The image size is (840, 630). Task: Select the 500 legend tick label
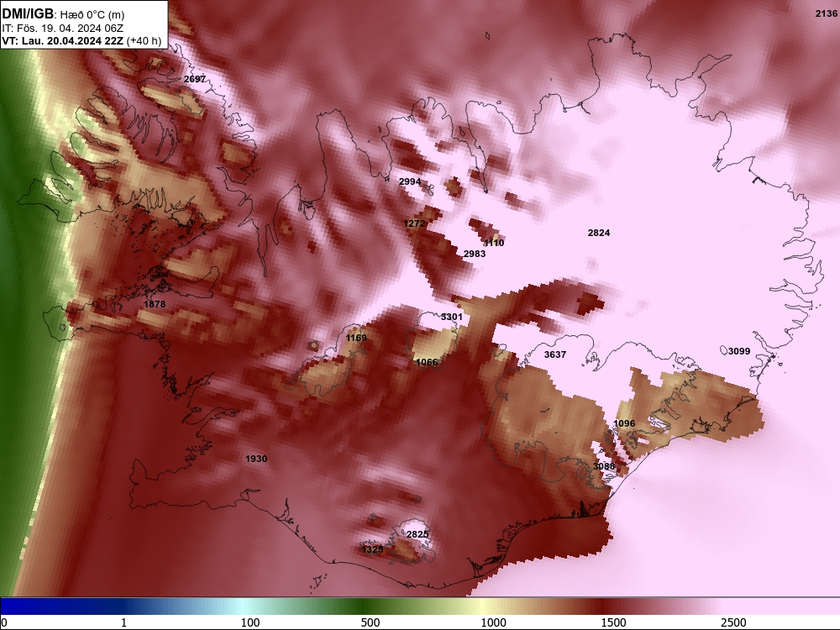[370, 622]
